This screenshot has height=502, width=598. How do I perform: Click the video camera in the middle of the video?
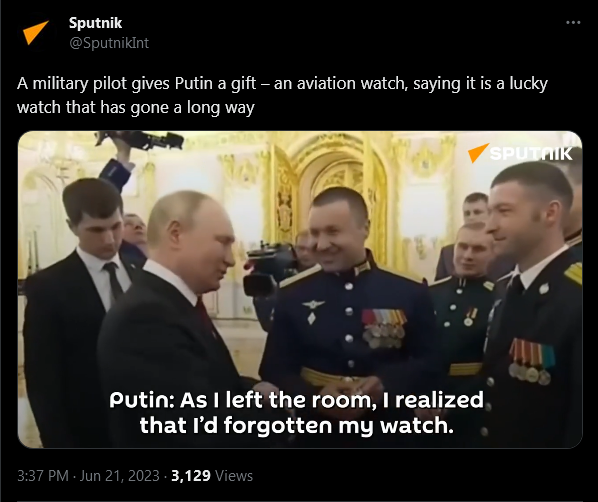tap(269, 268)
